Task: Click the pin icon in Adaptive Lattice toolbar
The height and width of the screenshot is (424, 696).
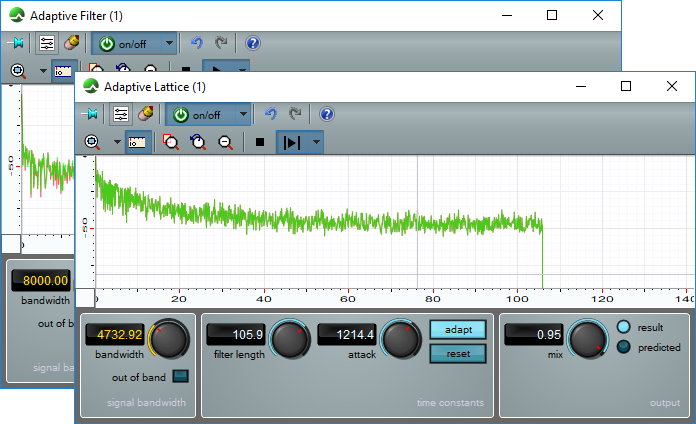Action: (92, 114)
